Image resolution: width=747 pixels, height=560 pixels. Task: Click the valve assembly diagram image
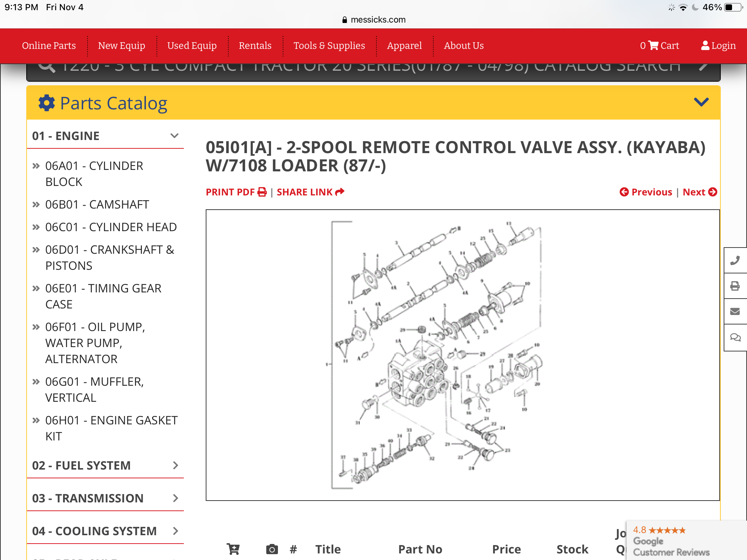[x=462, y=355]
